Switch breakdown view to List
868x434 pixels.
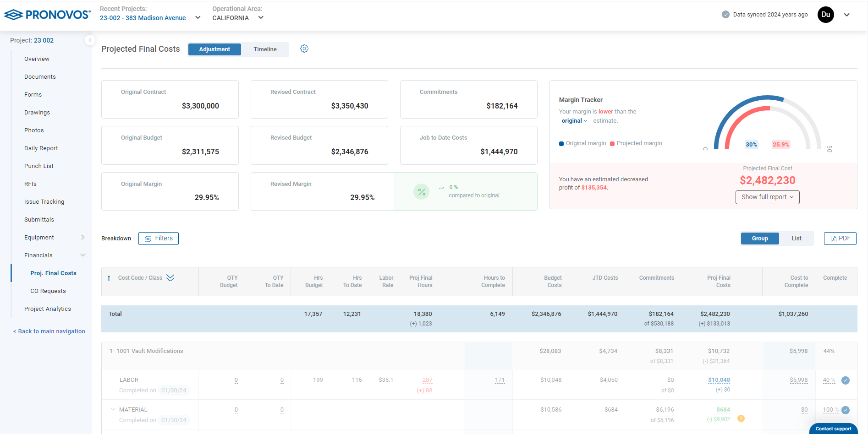click(x=796, y=239)
